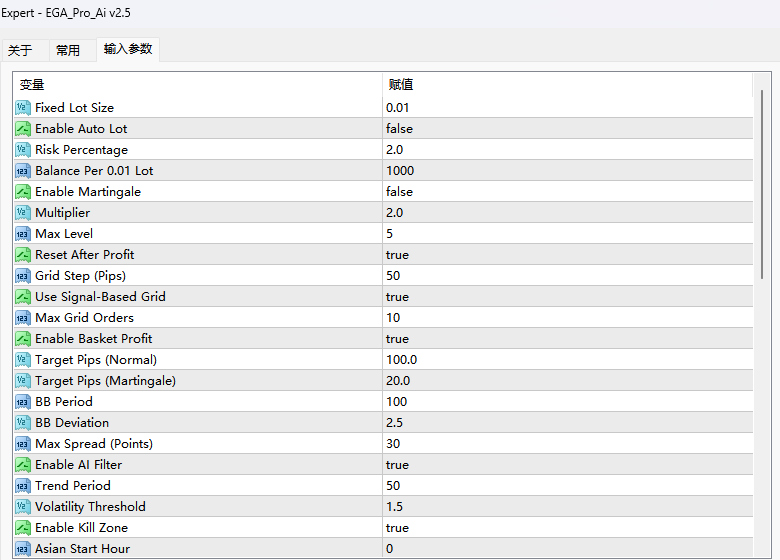Switch to the 常用 tab
Image resolution: width=780 pixels, height=560 pixels.
click(x=68, y=50)
